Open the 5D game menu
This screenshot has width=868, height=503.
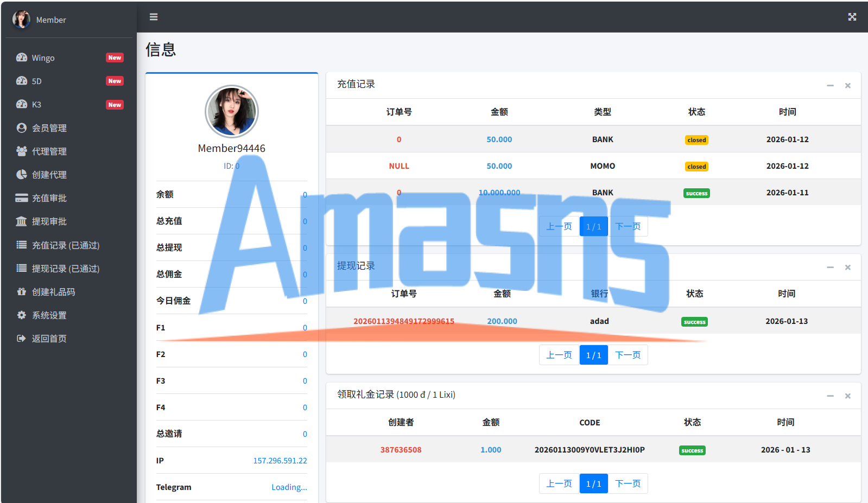pos(69,81)
